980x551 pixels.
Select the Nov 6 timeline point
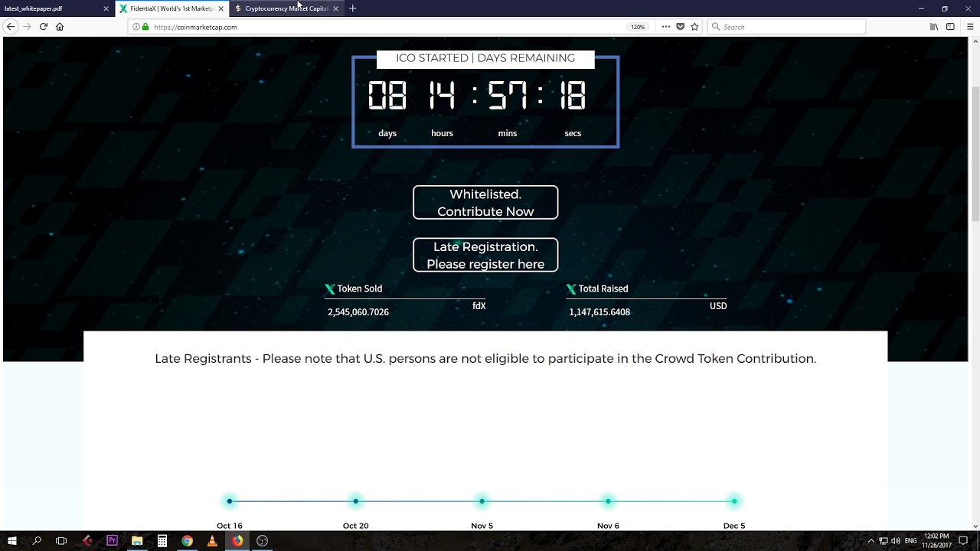[608, 501]
